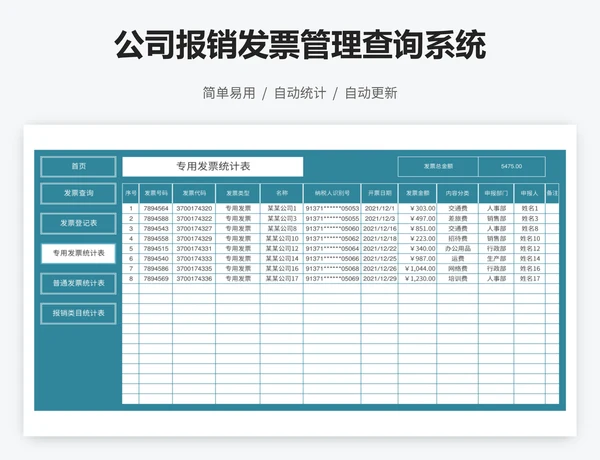Screen dimensions: 600x460
Task: Select the 差旅费 category cell
Action: coord(458,219)
